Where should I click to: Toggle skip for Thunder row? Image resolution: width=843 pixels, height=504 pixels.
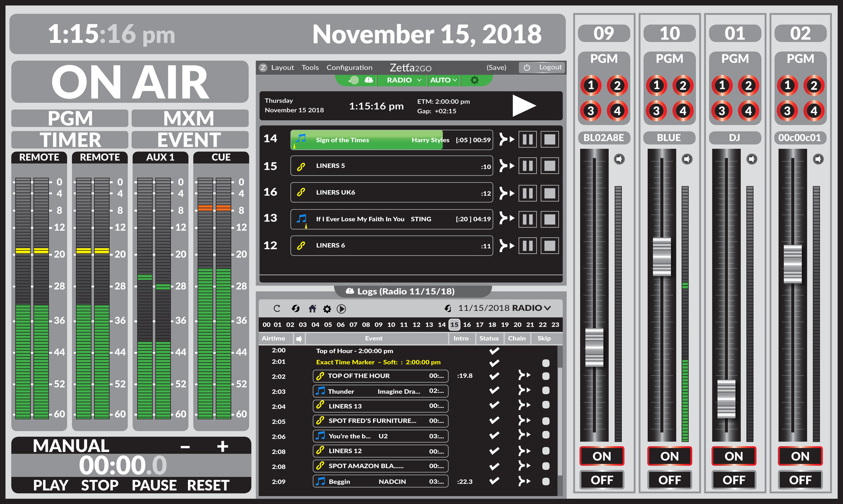(x=546, y=390)
